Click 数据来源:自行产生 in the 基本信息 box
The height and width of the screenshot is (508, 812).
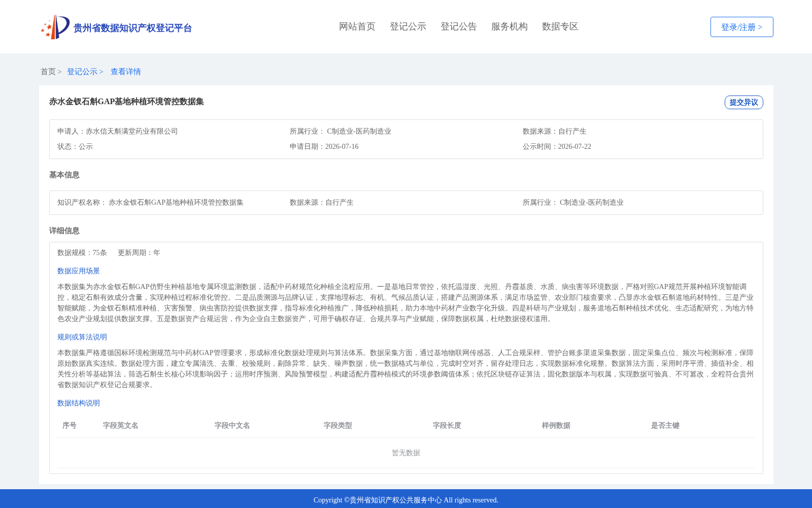click(322, 202)
